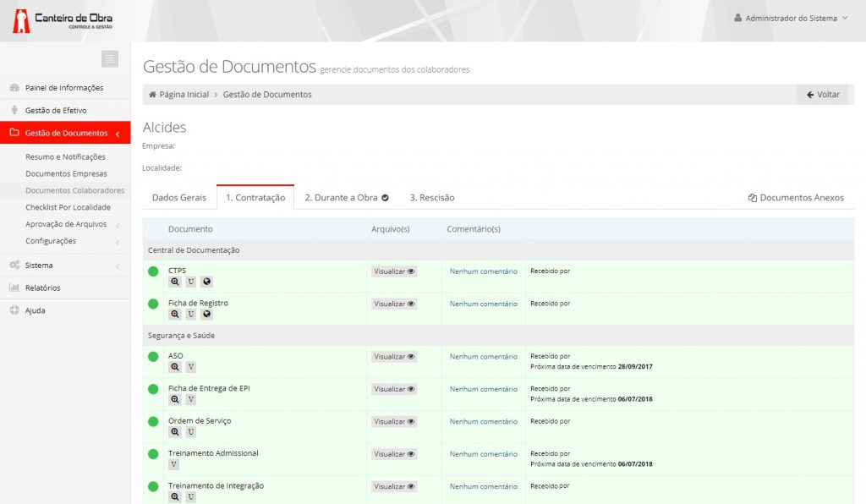Click Visualizar eye button for ASO

pyautogui.click(x=394, y=357)
